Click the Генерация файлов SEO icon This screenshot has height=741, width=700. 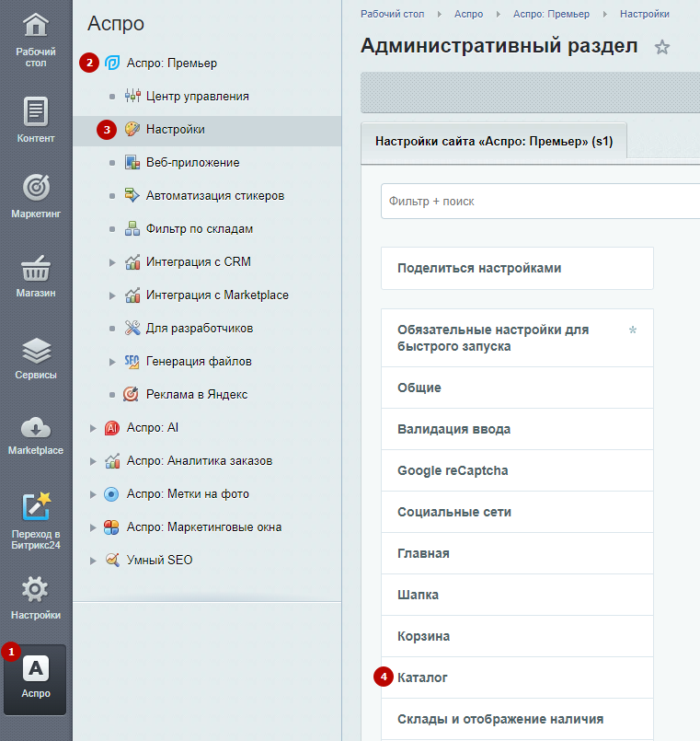pos(132,361)
